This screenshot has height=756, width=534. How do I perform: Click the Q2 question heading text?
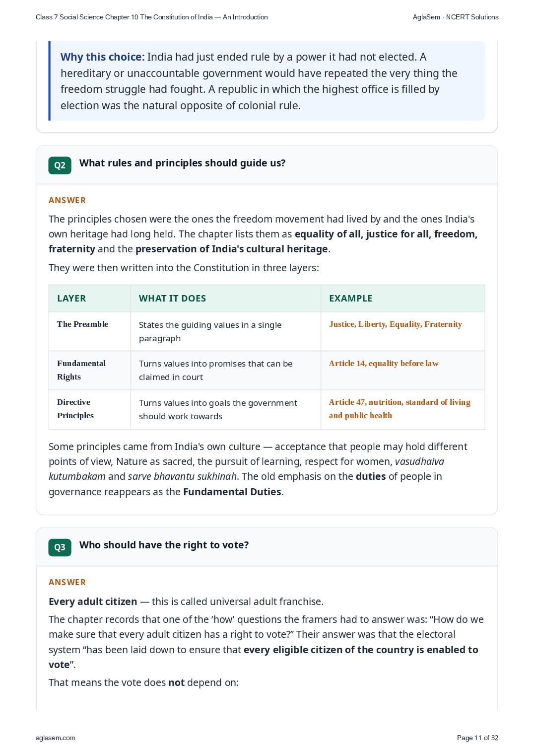click(183, 163)
